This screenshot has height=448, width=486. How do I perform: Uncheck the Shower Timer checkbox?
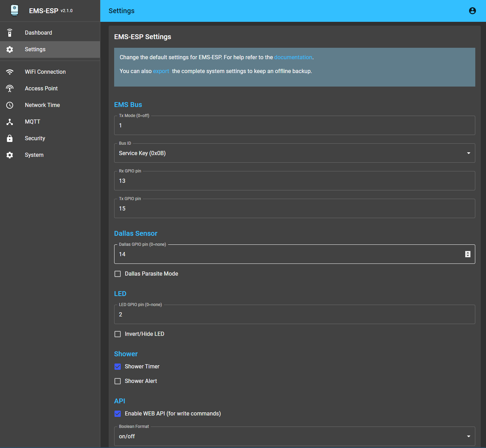click(x=118, y=367)
